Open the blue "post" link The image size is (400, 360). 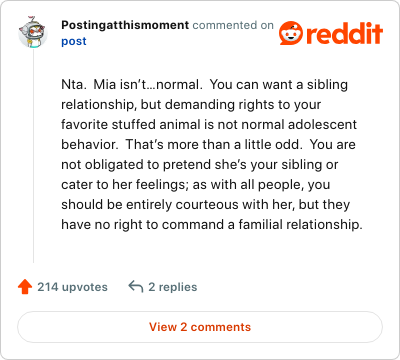74,41
